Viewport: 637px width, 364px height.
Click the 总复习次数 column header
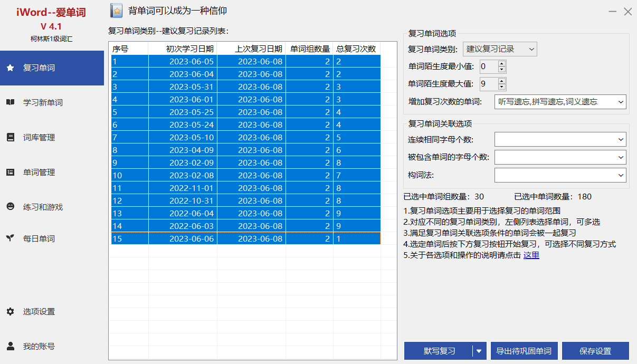click(x=356, y=49)
